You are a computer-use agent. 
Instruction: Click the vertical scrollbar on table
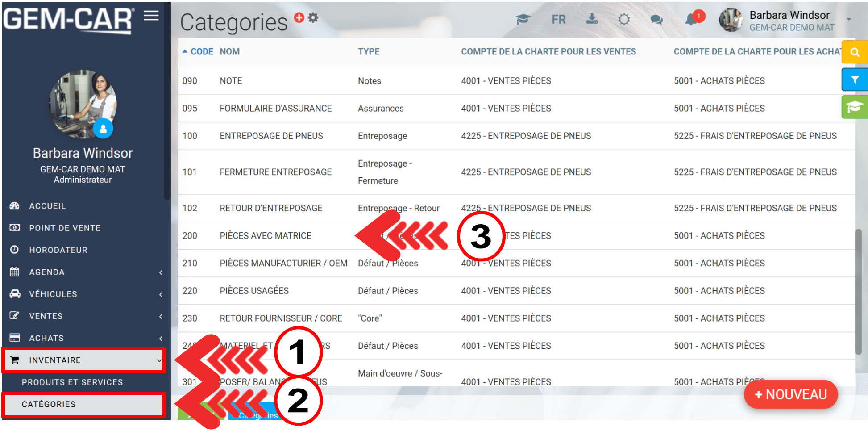pyautogui.click(x=858, y=290)
